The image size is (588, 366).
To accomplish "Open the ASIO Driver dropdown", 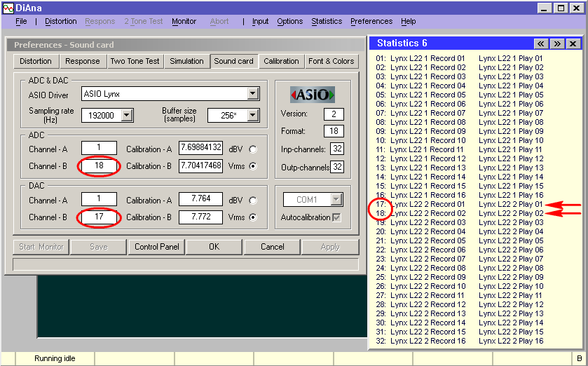I will pyautogui.click(x=253, y=93).
